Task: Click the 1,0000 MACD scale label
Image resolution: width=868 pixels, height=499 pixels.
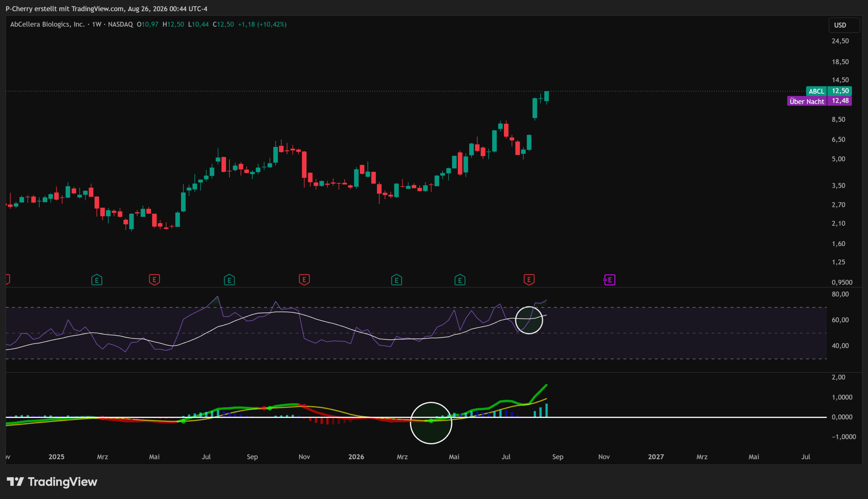Action: tap(842, 397)
